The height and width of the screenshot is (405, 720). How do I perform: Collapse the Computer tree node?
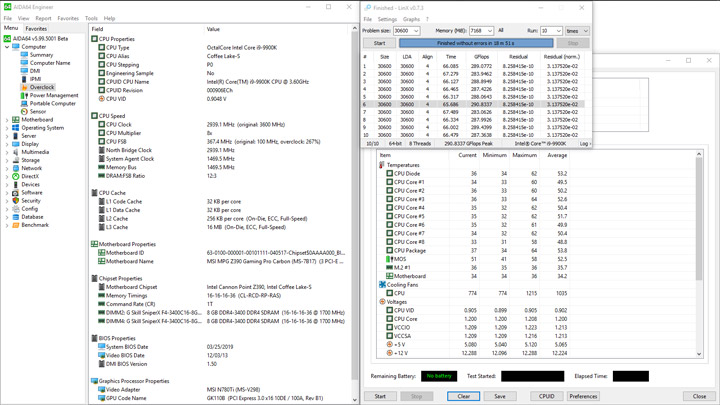(7, 47)
